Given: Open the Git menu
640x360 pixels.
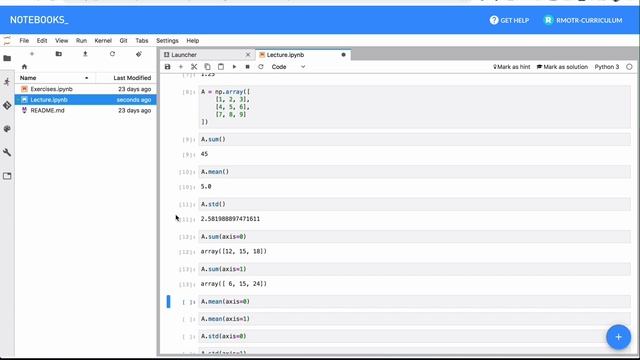Looking at the screenshot, I should tap(123, 40).
